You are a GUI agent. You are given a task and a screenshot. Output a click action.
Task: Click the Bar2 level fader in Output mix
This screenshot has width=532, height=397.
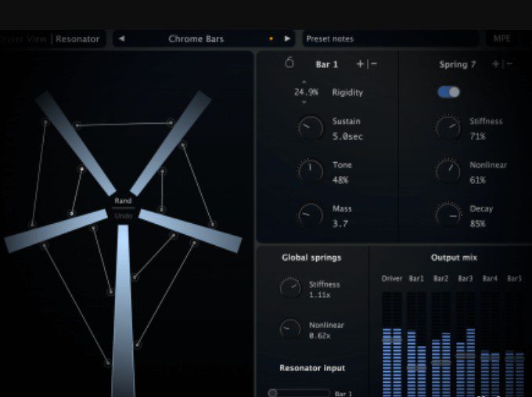pyautogui.click(x=441, y=363)
